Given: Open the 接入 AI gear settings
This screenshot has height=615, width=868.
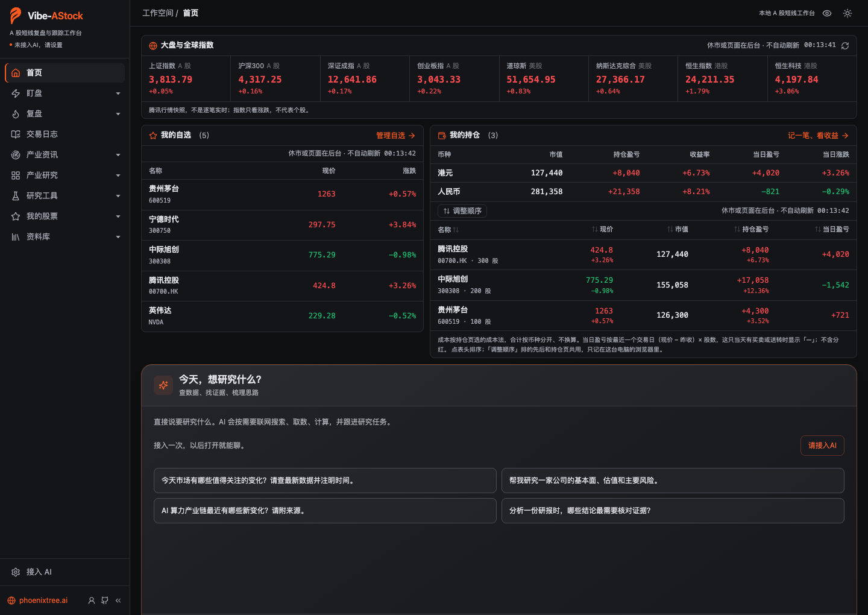Looking at the screenshot, I should [x=64, y=572].
